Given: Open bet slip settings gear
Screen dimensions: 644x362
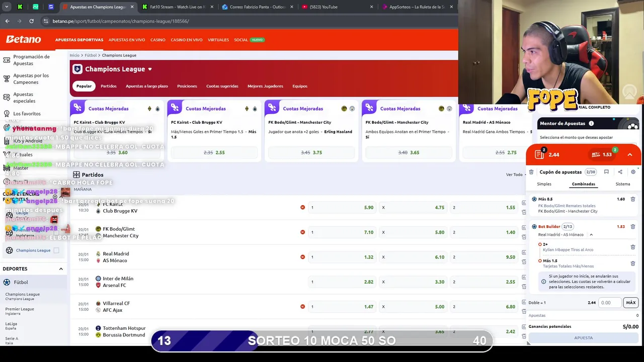Looking at the screenshot, I should 633,172.
